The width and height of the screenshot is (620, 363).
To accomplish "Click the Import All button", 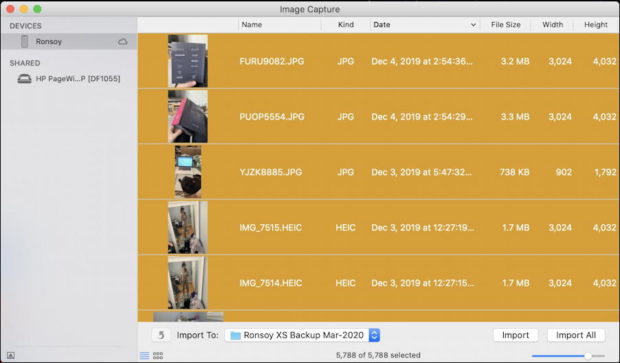I will click(576, 335).
